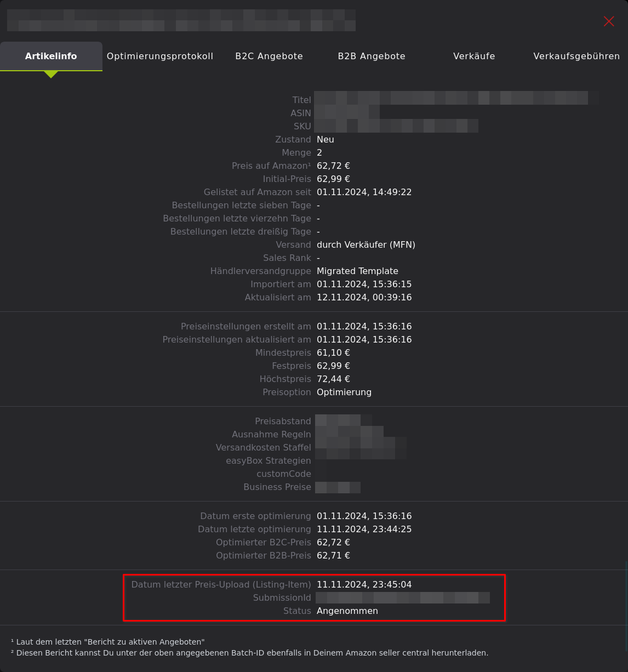The width and height of the screenshot is (628, 672).
Task: Click the "Preisabstand" label
Action: (283, 421)
